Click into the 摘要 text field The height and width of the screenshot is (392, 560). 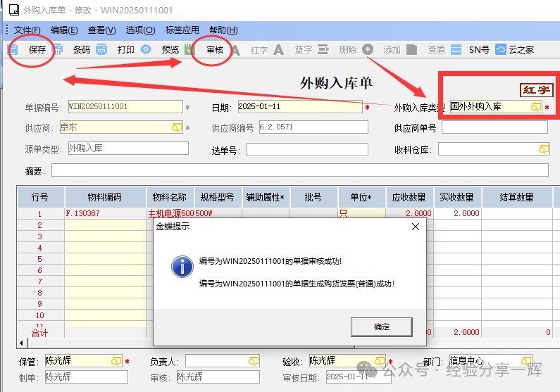(299, 170)
